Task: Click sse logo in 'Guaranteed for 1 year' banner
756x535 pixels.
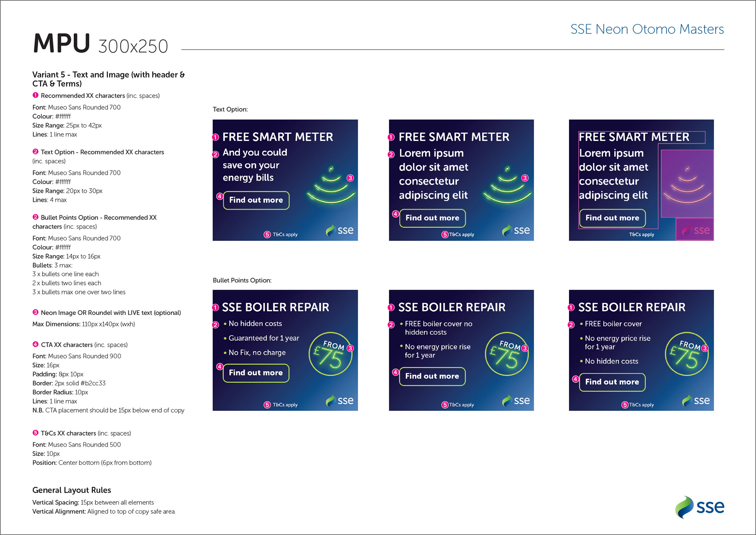Action: pyautogui.click(x=340, y=401)
